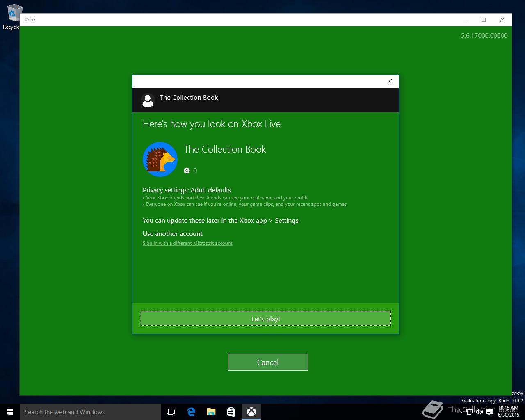Launch Microsoft Edge from the taskbar

[x=191, y=412]
